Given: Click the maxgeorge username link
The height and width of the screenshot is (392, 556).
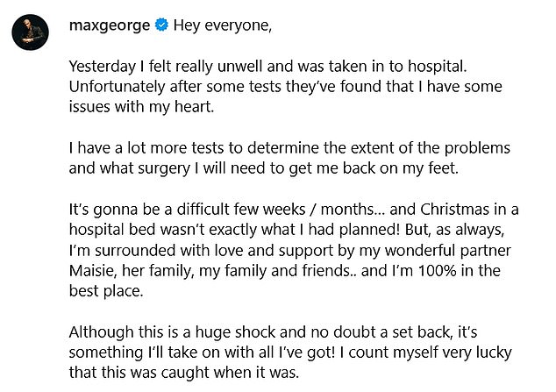Looking at the screenshot, I should 110,25.
